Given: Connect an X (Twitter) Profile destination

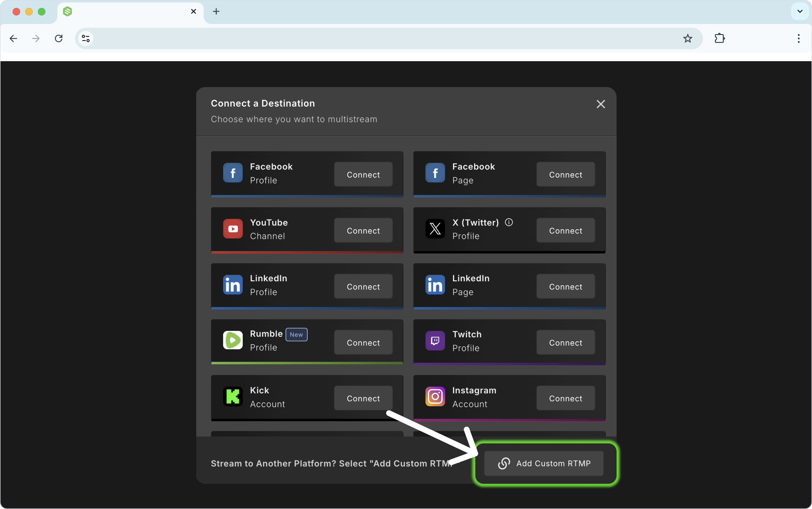Looking at the screenshot, I should (565, 230).
